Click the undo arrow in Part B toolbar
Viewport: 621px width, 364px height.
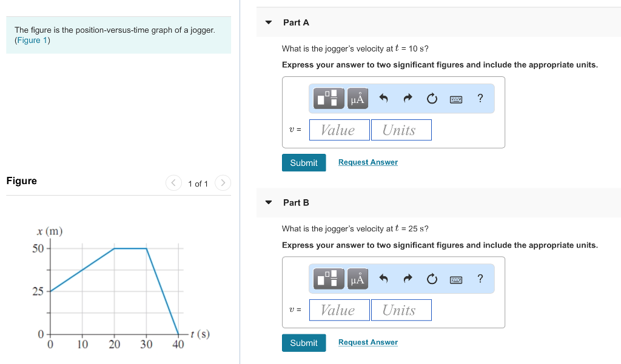383,279
